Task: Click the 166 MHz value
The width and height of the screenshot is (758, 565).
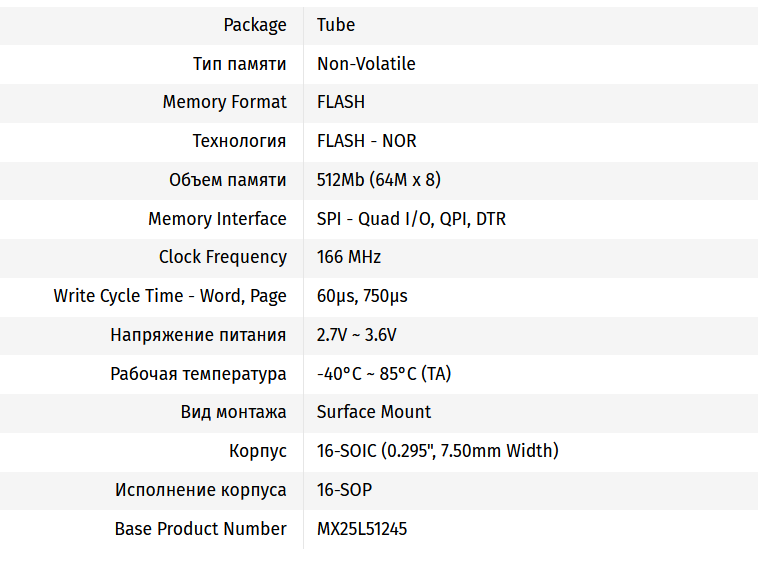Action: tap(349, 257)
